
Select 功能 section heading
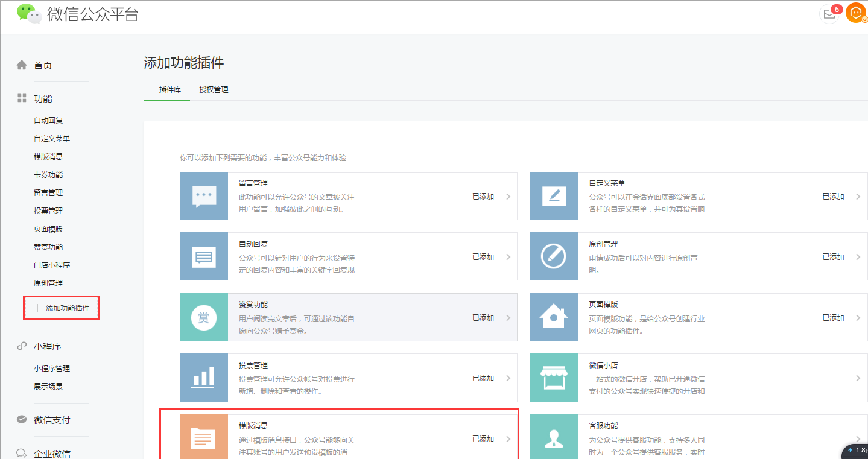[x=43, y=98]
